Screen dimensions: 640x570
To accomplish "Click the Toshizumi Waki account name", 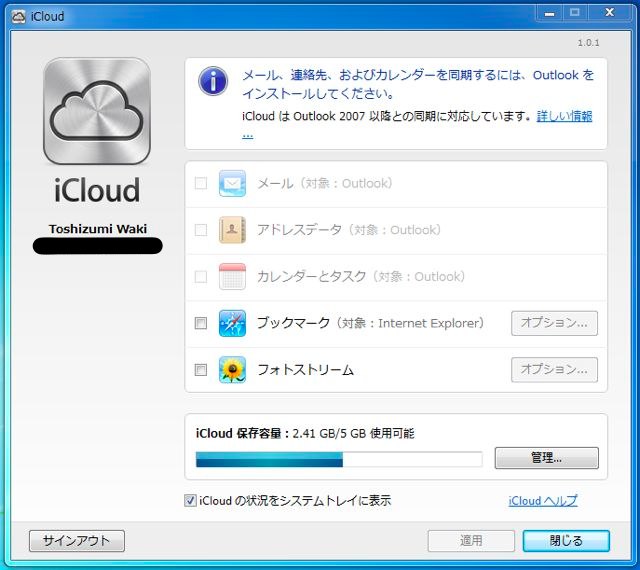I will (98, 229).
